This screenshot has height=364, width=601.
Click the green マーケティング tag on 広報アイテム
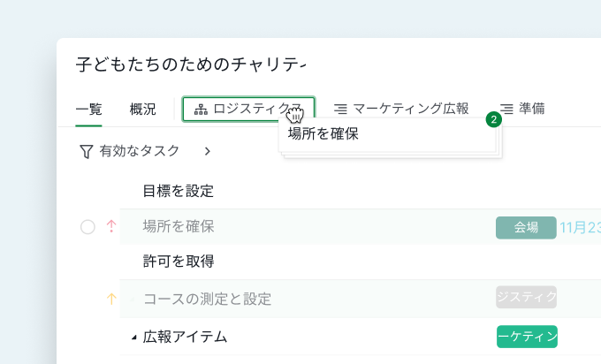[527, 337]
